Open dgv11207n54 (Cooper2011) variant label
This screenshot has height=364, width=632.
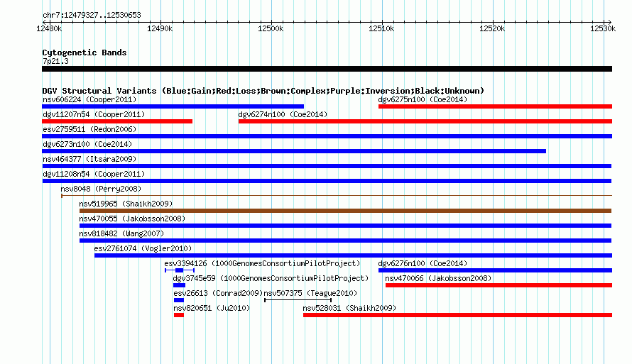(94, 114)
